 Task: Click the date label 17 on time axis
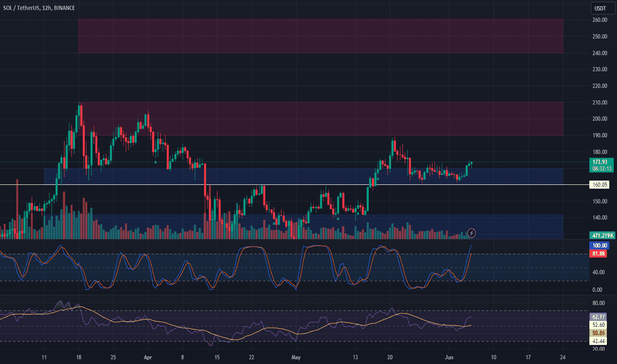click(528, 357)
